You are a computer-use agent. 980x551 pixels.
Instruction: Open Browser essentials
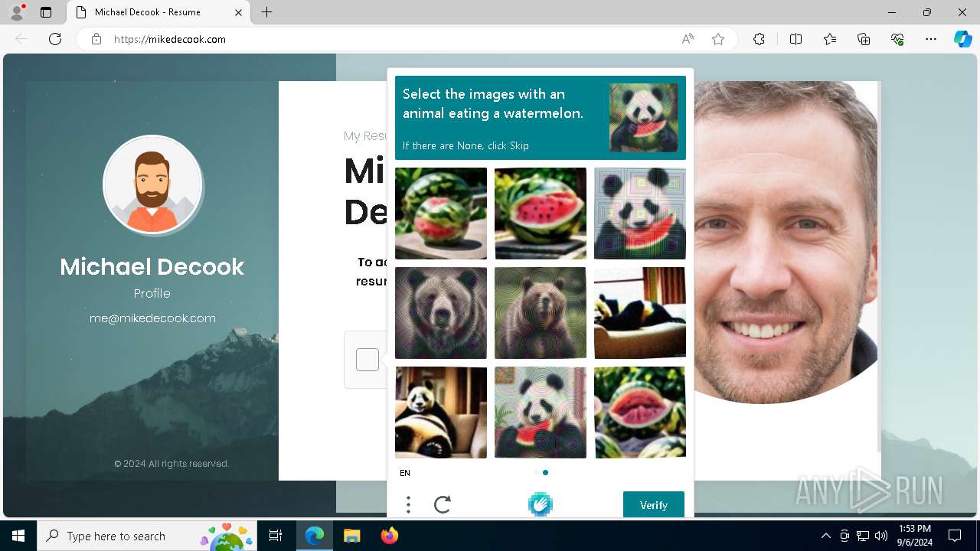[897, 39]
